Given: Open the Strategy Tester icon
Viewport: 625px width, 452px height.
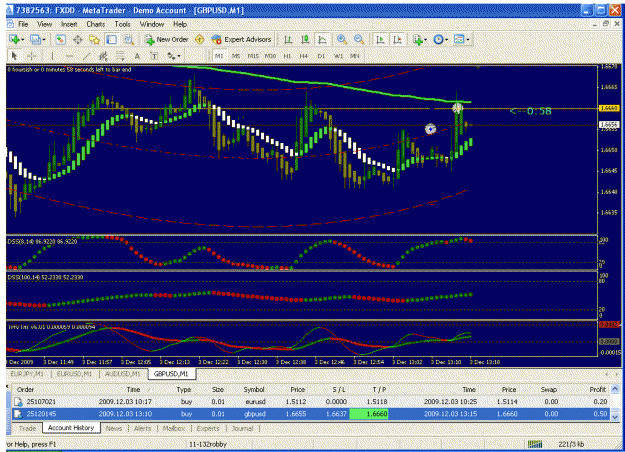Looking at the screenshot, I should tap(128, 39).
